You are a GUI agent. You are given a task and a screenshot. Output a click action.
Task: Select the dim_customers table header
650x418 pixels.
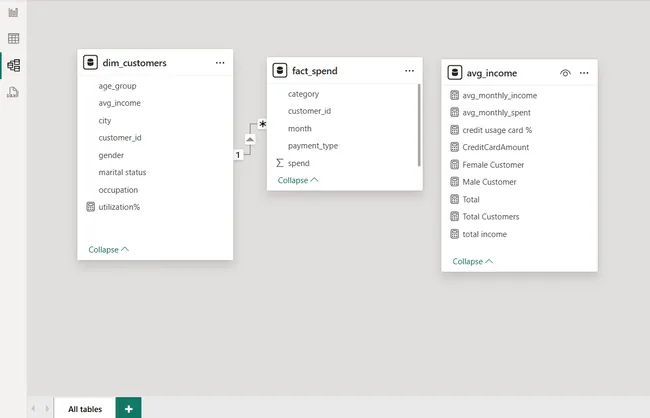tap(155, 63)
